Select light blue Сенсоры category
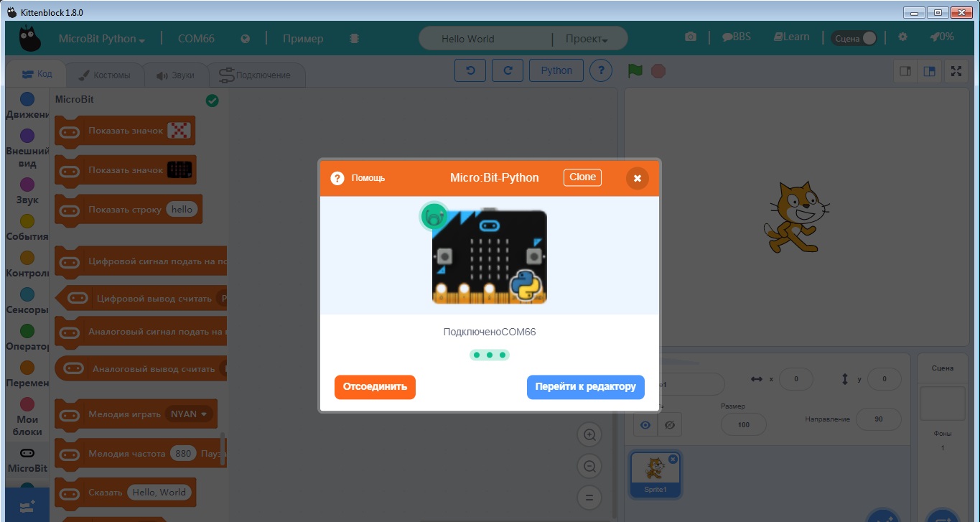Screen dimensions: 980x522 pos(27,294)
